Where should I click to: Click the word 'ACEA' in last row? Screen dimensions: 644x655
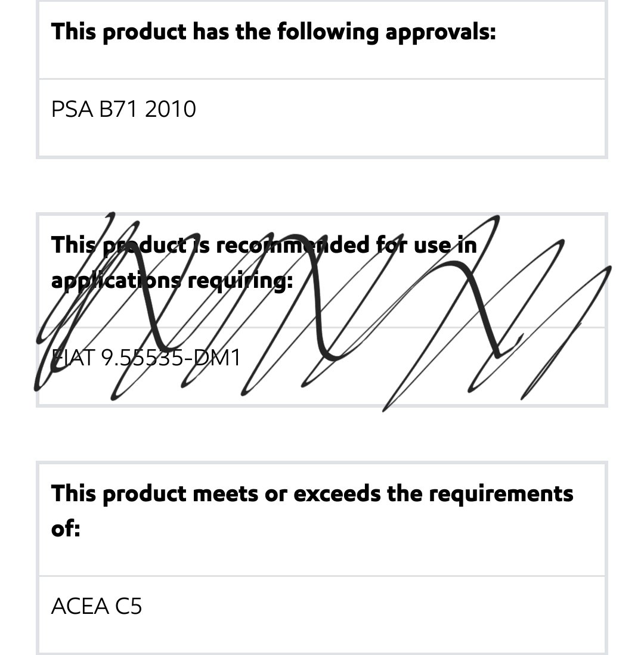pos(80,606)
